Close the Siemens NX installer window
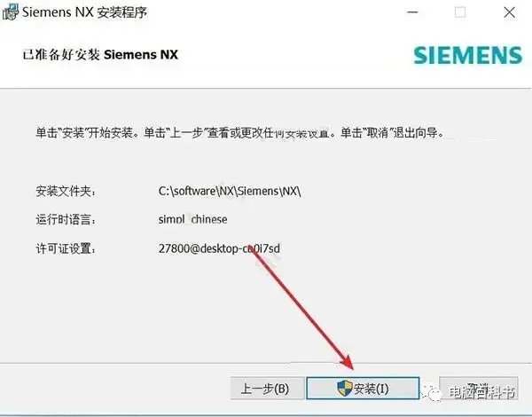Screen dimensions: 532x417 point(509,12)
